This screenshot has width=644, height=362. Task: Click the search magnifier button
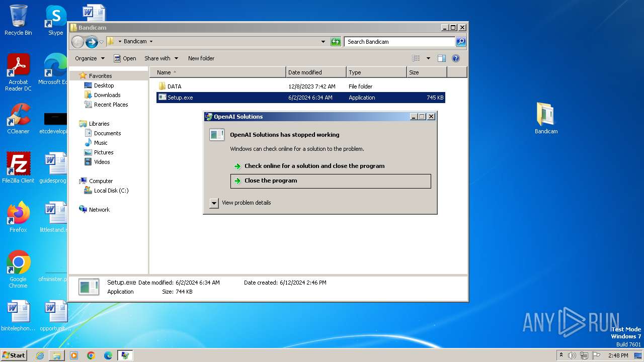click(x=460, y=42)
